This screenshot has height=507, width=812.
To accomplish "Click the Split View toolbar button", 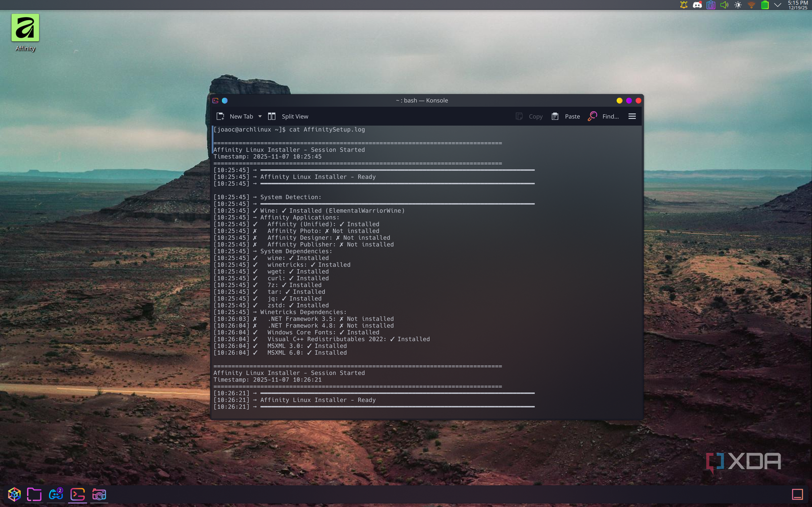I will (288, 117).
